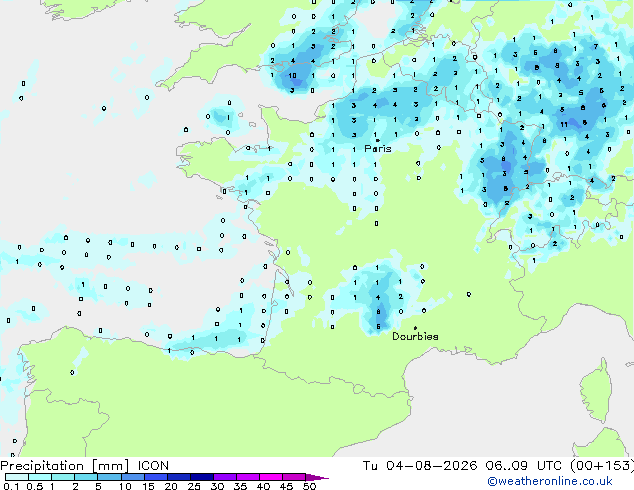The width and height of the screenshot is (634, 490).
Task: Click the 'Precipitation [mm]' title text
Action: (65, 466)
